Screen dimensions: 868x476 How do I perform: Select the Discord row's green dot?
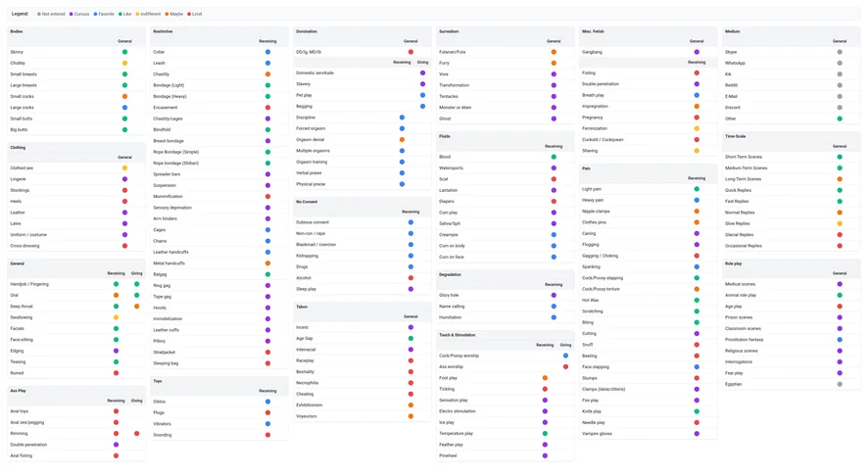[840, 108]
